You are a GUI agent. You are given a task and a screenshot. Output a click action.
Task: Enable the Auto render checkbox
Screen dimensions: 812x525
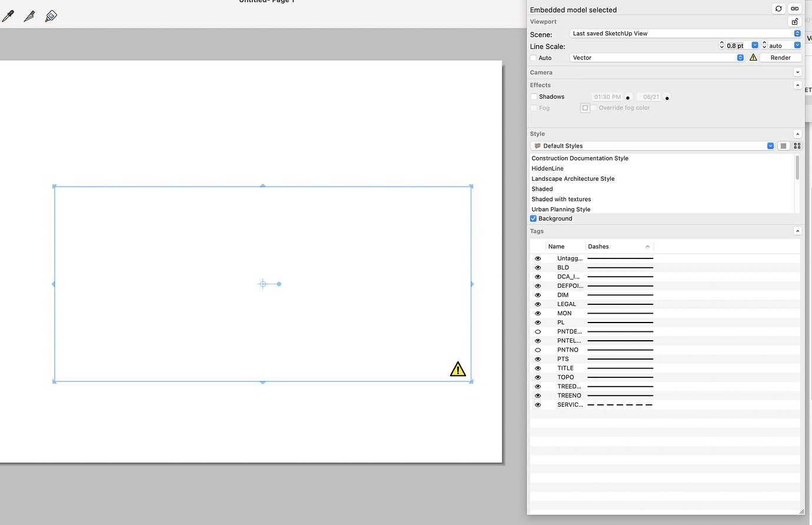534,57
